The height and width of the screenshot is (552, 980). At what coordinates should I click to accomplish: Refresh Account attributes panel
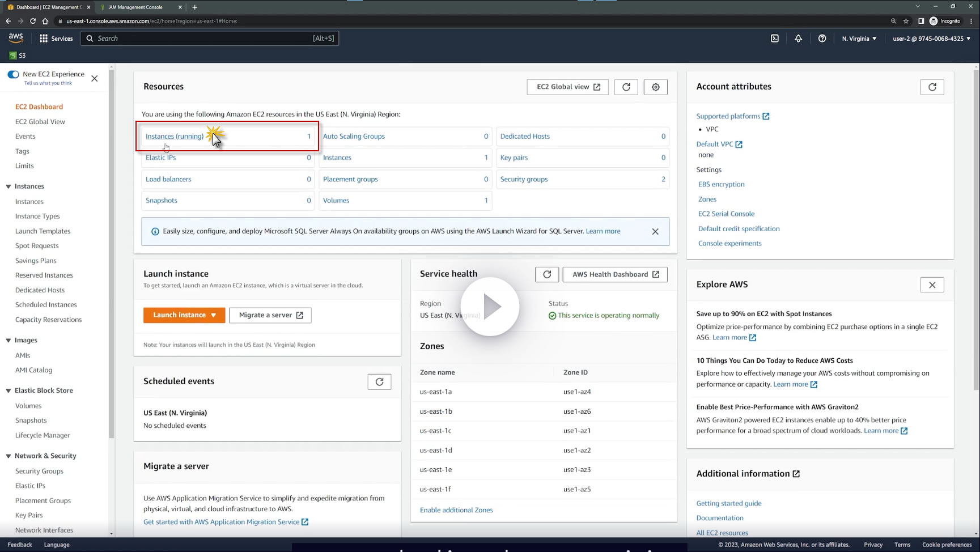pos(932,87)
